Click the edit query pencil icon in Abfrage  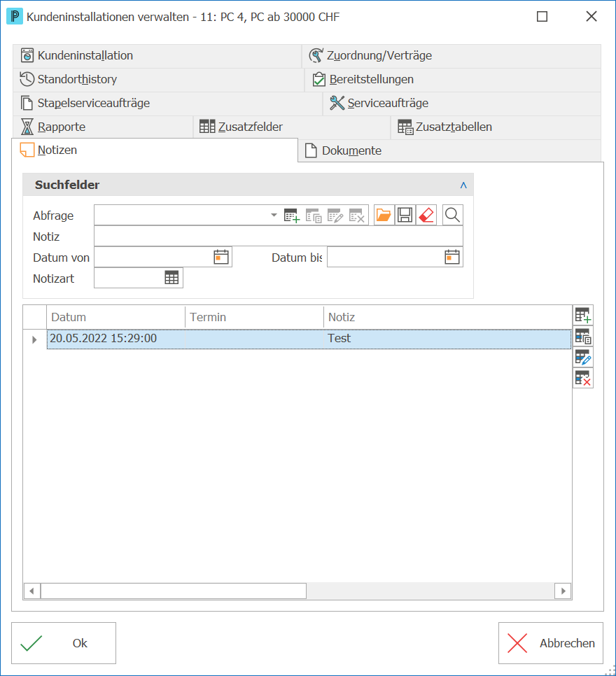[x=335, y=215]
